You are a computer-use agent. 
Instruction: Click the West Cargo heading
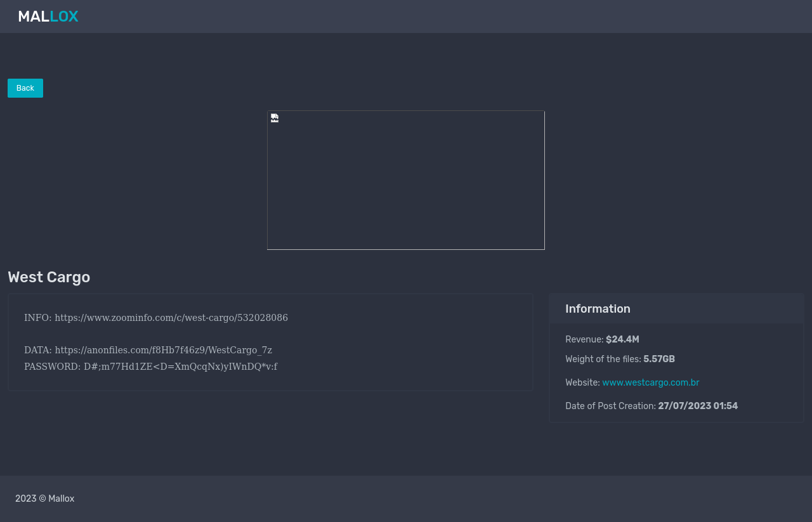pyautogui.click(x=49, y=277)
